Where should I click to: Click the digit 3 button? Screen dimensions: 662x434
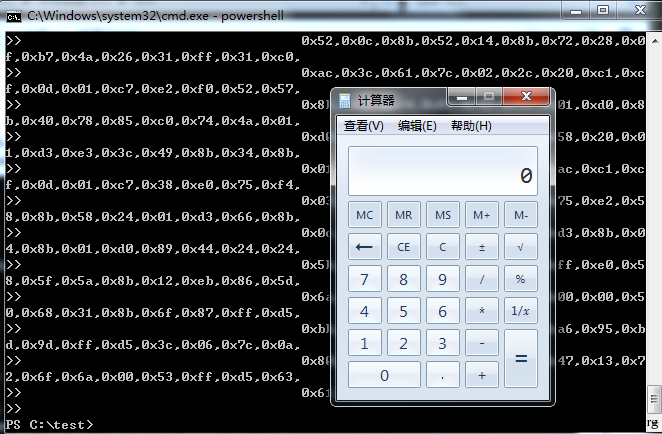pos(443,343)
